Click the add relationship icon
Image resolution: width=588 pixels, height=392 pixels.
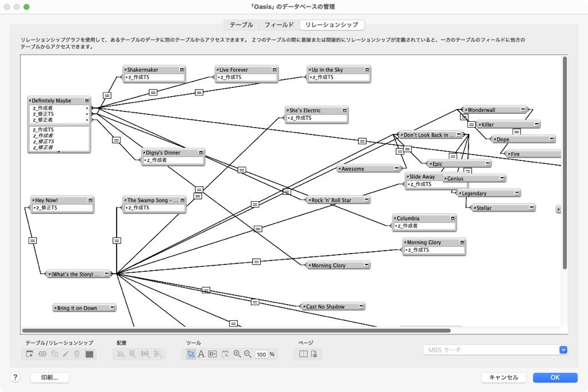point(42,354)
